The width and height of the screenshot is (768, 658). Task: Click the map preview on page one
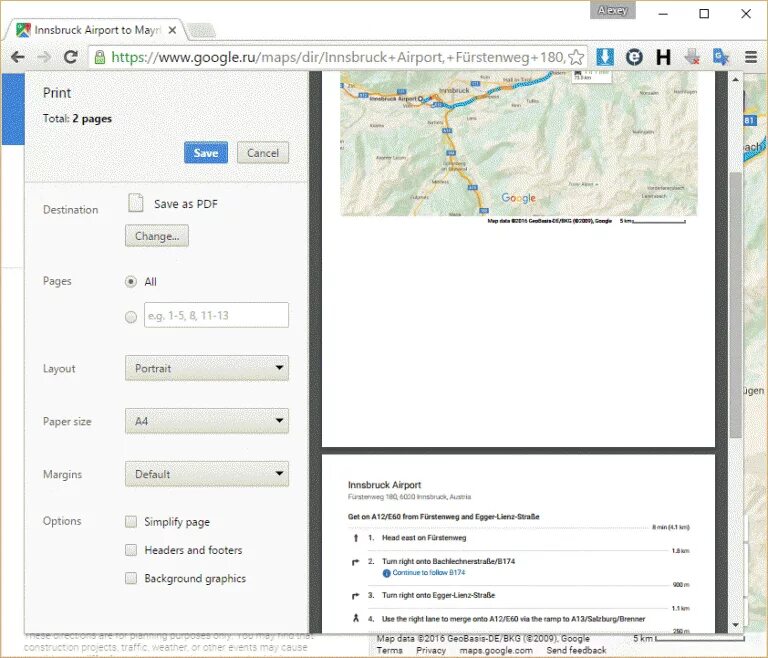click(518, 144)
